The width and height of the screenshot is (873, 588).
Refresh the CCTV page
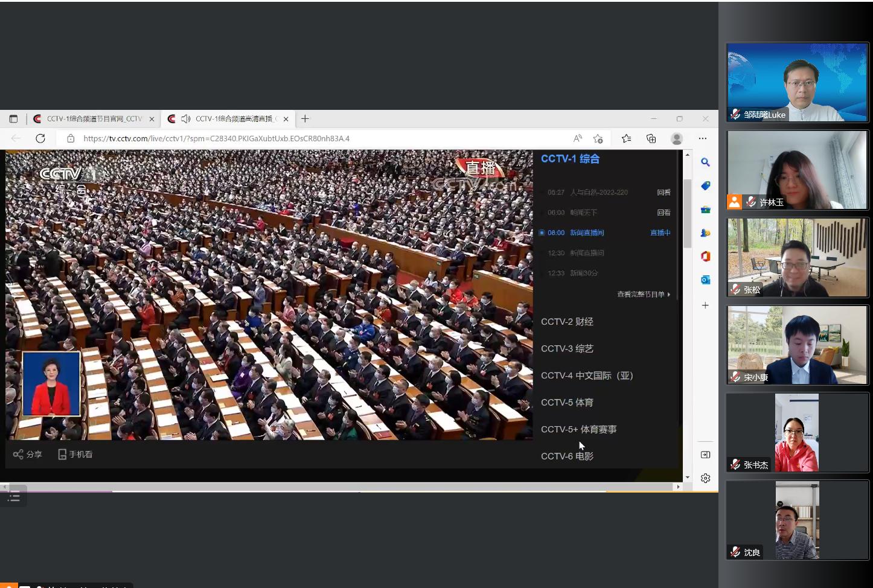click(40, 138)
